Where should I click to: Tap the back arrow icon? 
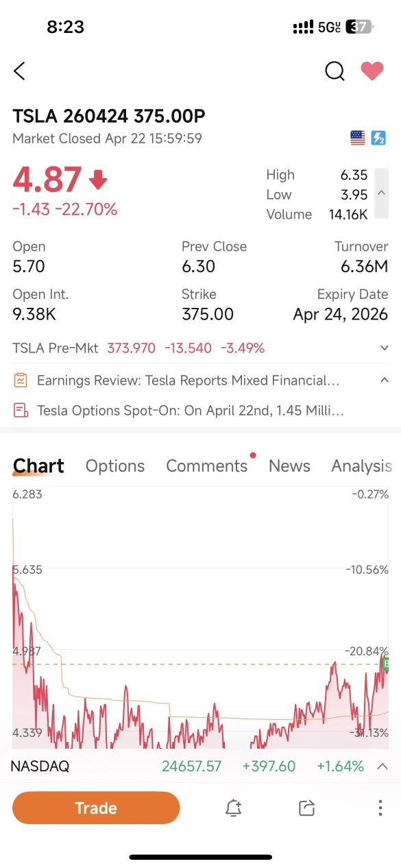[x=19, y=71]
